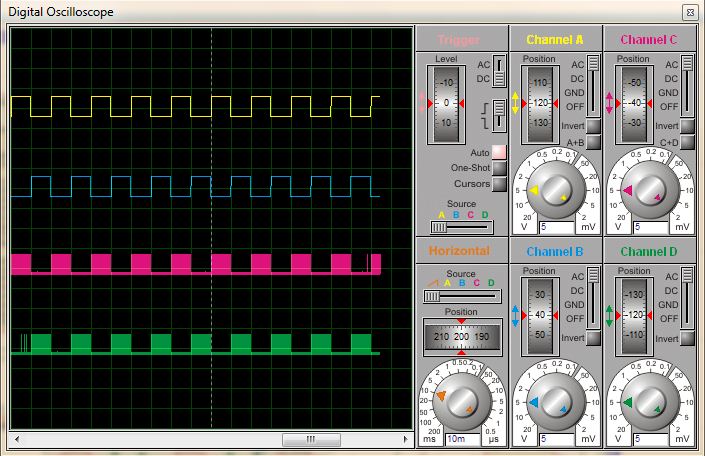Click the horizontal scrollbar thumb

pos(311,439)
